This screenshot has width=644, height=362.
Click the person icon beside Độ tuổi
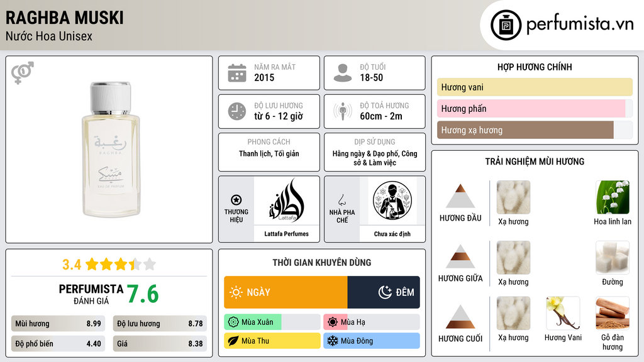(x=343, y=73)
